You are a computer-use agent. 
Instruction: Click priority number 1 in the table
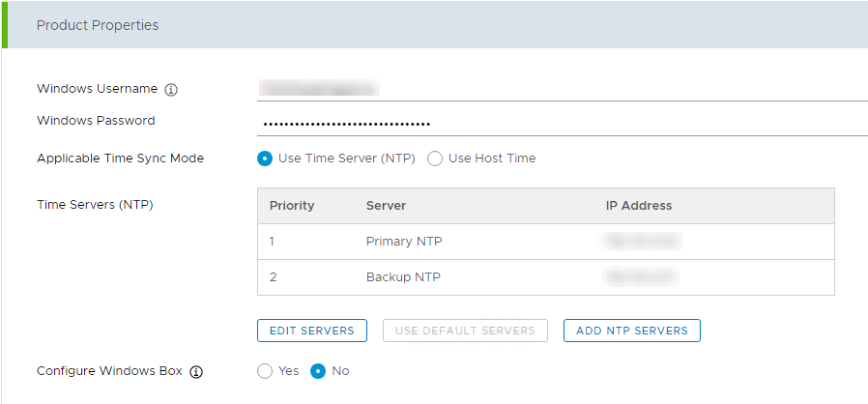coord(274,242)
